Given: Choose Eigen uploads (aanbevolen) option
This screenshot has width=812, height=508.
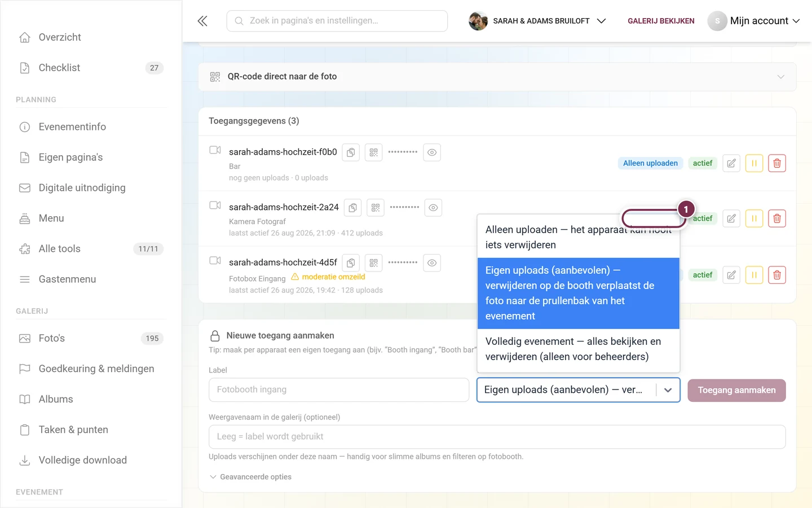Looking at the screenshot, I should pos(579,293).
